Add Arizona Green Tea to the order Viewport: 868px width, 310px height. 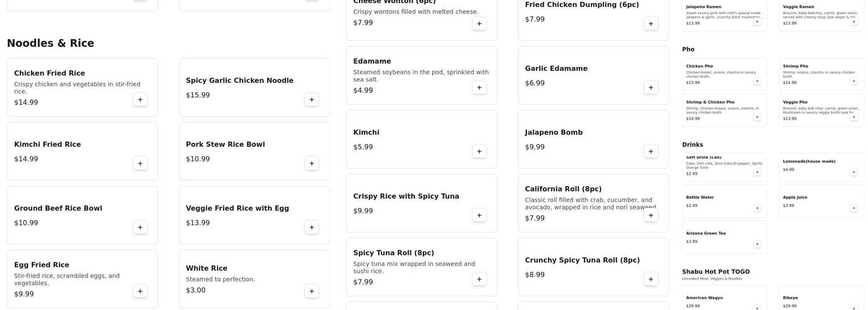(757, 244)
